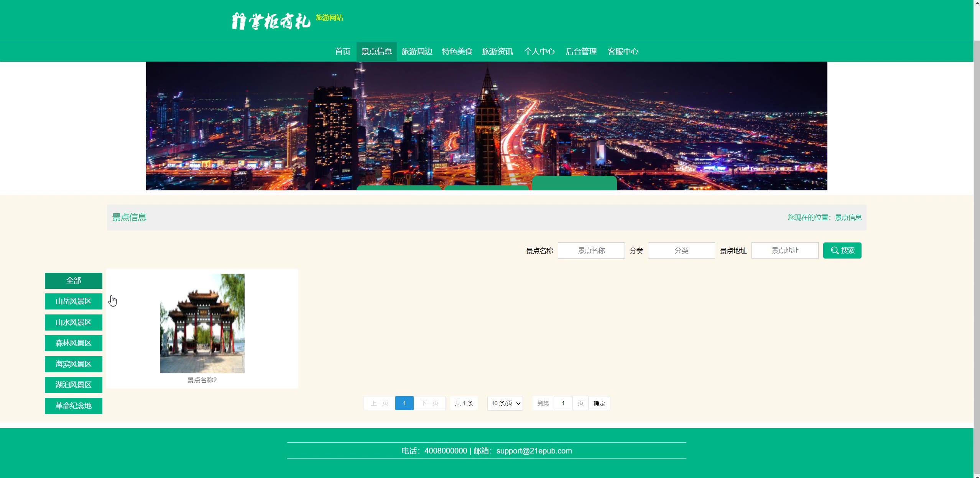
Task: Open the 首页 navigation tab
Action: click(x=342, y=51)
